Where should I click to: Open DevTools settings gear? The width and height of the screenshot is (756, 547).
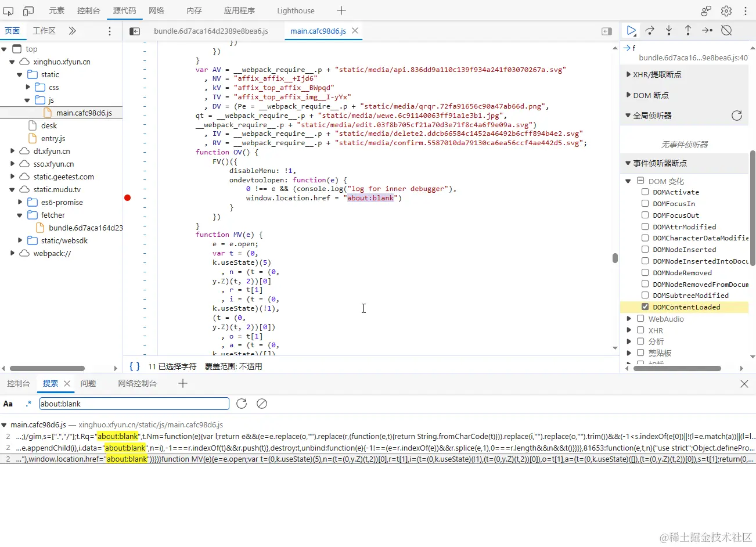tap(726, 11)
